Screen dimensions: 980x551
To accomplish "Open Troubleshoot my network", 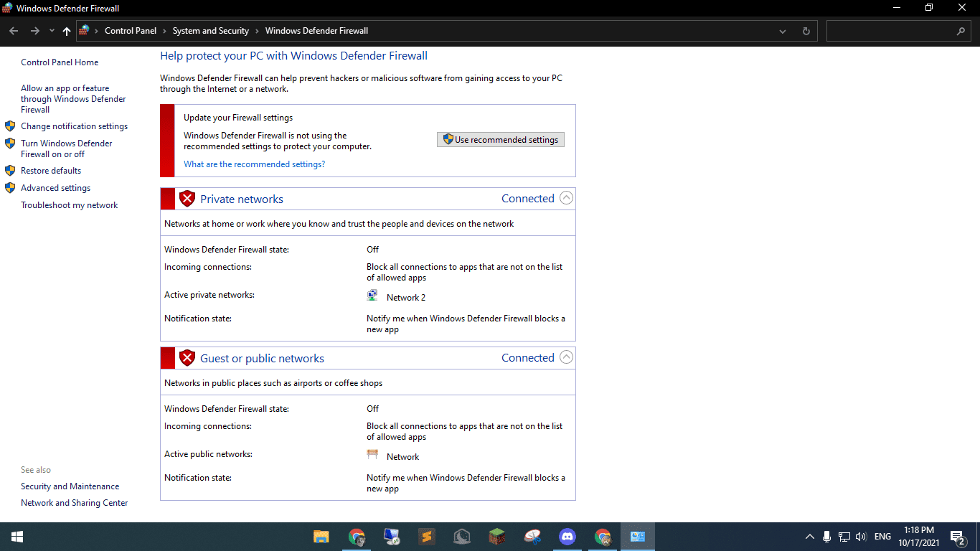I will pyautogui.click(x=70, y=205).
